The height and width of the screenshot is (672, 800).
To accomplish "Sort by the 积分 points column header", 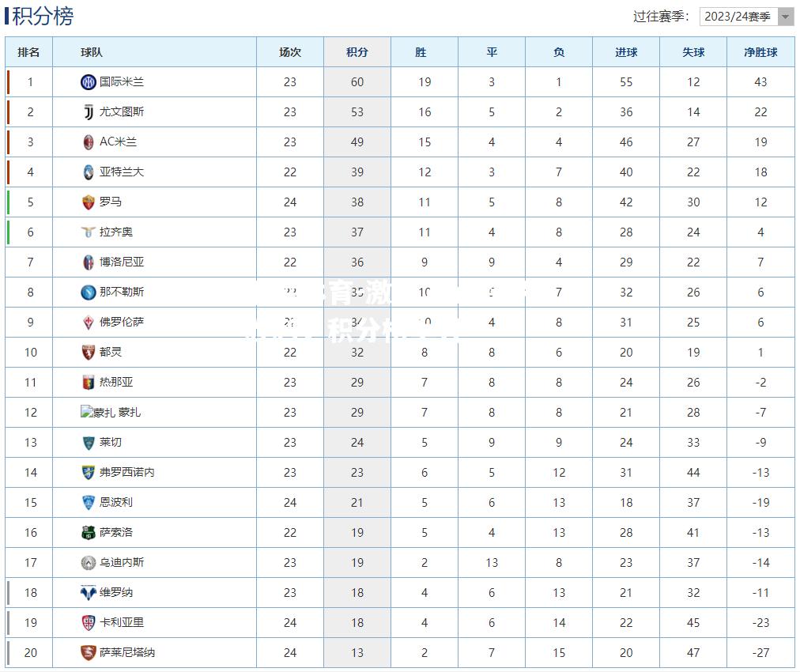I will [357, 52].
